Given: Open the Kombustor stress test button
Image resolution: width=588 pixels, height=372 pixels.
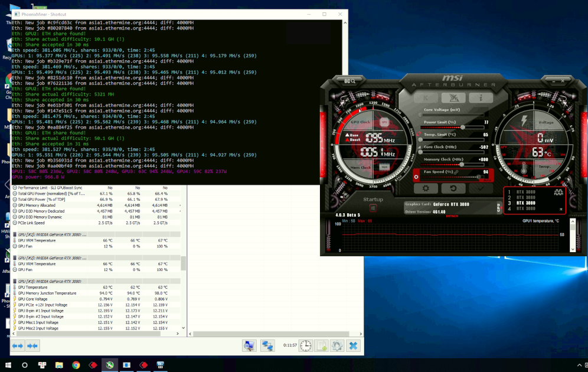Looking at the screenshot, I should pyautogui.click(x=426, y=98).
